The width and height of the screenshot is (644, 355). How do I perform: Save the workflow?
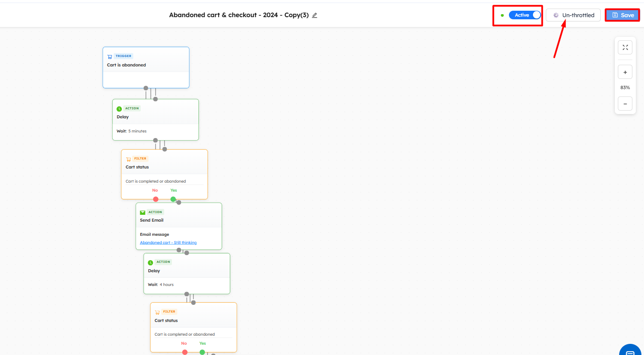(623, 15)
